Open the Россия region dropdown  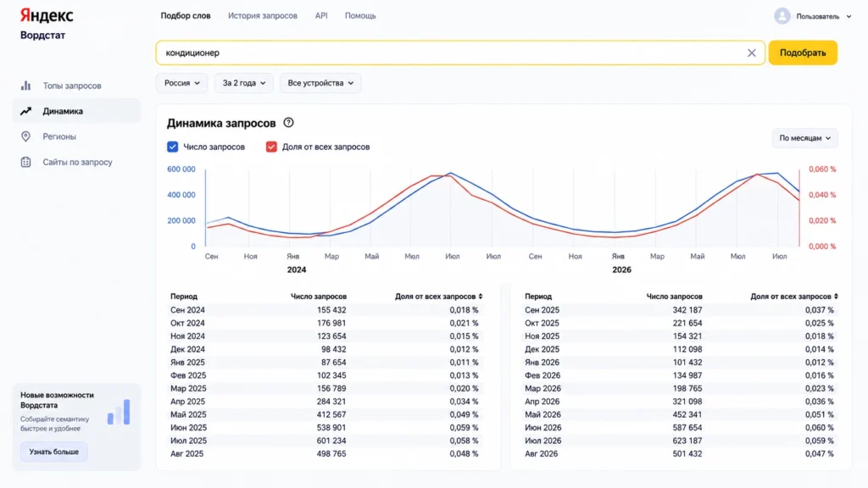point(181,83)
